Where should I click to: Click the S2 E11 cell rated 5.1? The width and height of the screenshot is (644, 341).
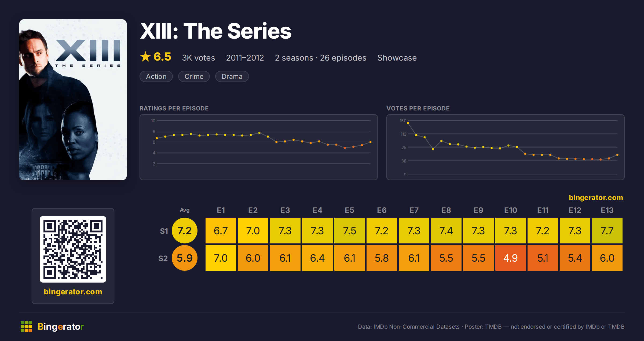543,258
